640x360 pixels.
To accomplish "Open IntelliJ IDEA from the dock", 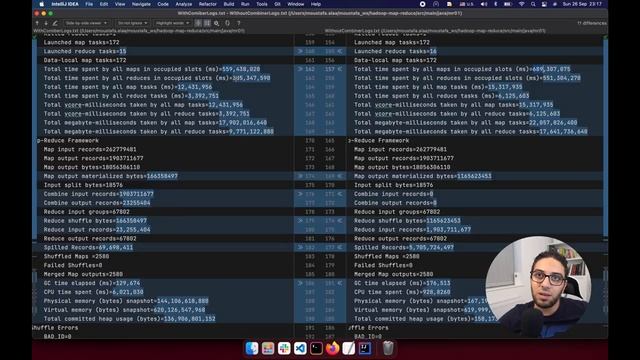I will click(364, 348).
